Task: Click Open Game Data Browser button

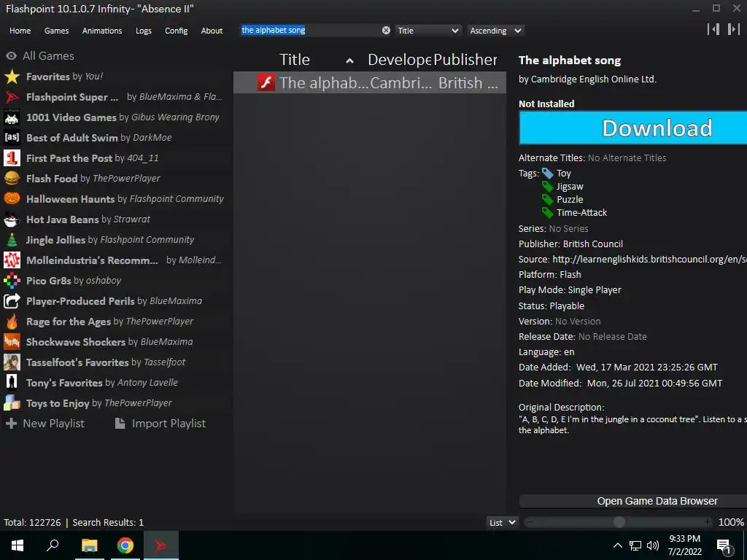Action: pos(632,502)
